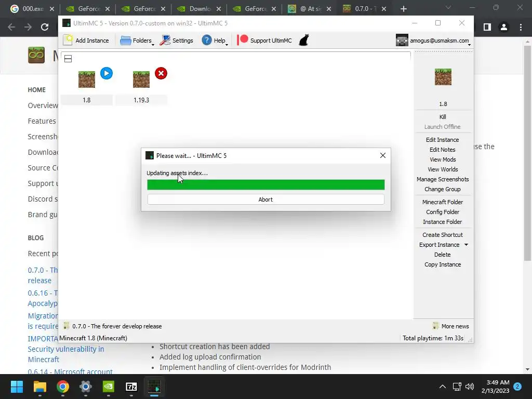Screen dimensions: 532x399
Task: Click the website infinity logo
Action: pos(36,55)
